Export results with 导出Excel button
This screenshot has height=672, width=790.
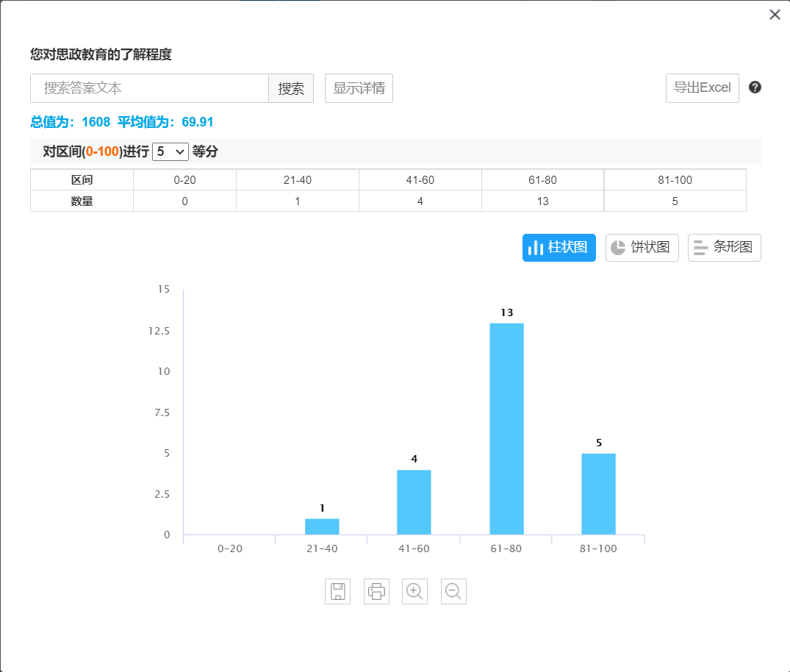pyautogui.click(x=702, y=88)
